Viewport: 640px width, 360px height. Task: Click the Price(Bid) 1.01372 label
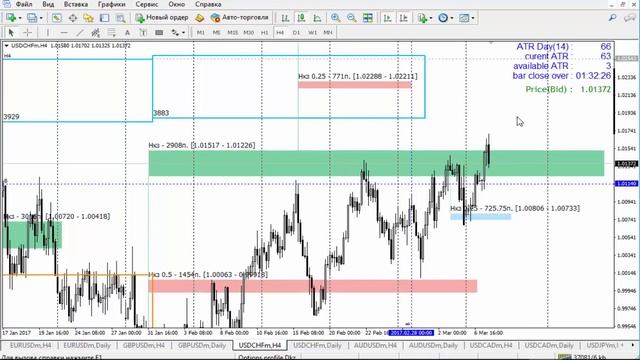click(x=568, y=89)
